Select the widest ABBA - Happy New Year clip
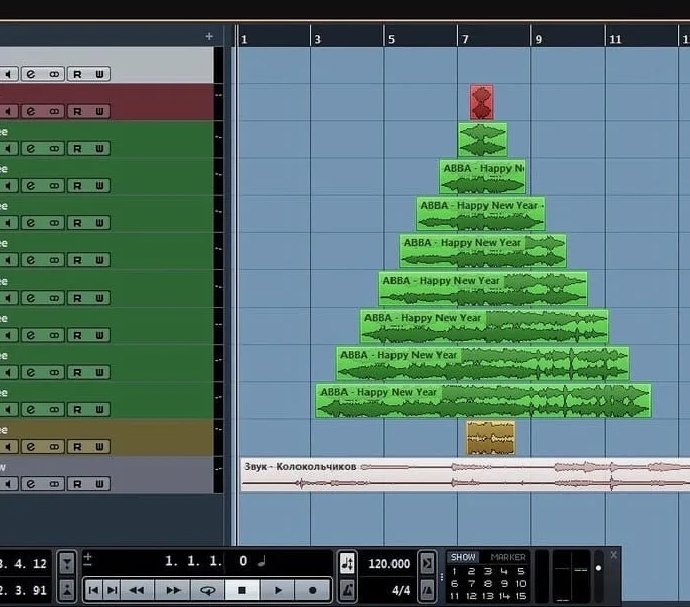The height and width of the screenshot is (607, 690). click(x=483, y=401)
